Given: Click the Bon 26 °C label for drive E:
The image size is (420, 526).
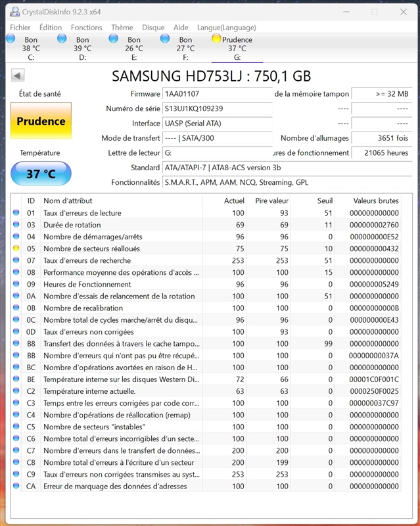Looking at the screenshot, I should [134, 44].
